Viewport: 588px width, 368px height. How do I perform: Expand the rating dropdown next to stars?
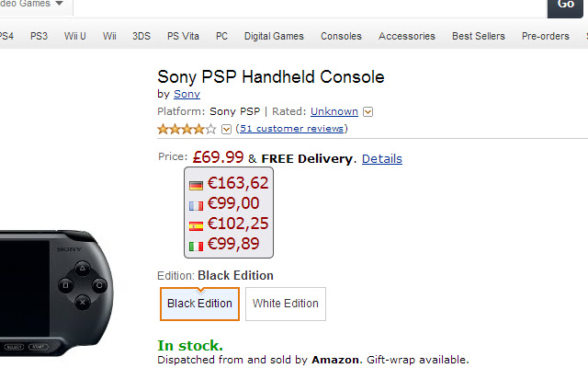coord(226,129)
